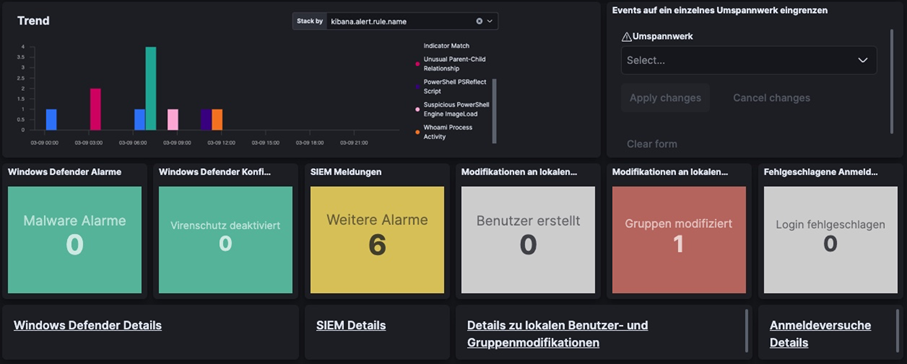The height and width of the screenshot is (364, 907).
Task: Click the Fehlgeschlagene Anmeld... panel title
Action: (x=820, y=172)
